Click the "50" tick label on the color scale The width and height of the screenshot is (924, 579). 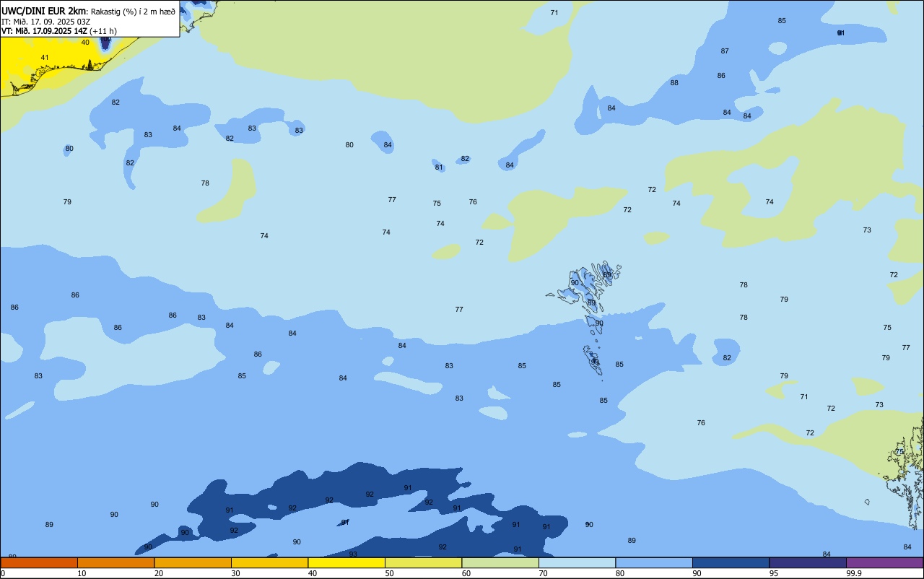pyautogui.click(x=389, y=573)
